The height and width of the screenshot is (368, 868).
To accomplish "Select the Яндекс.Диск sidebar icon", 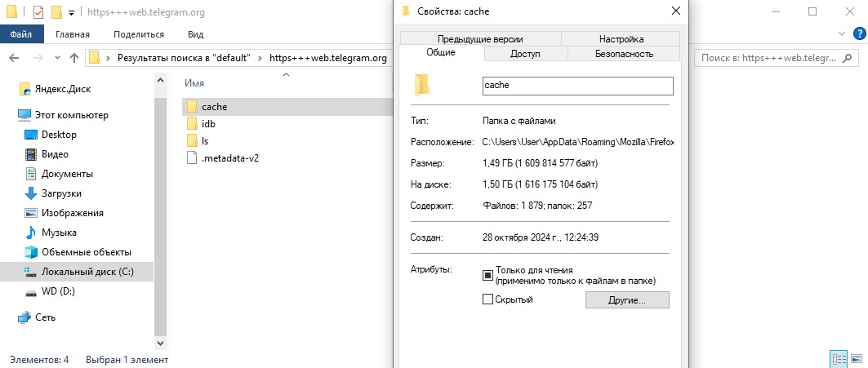I will [x=24, y=89].
